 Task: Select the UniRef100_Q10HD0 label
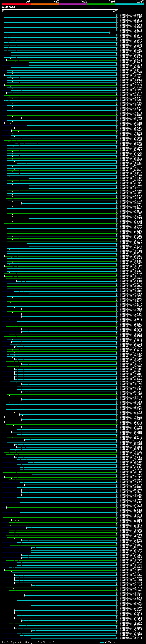coord(131,281)
